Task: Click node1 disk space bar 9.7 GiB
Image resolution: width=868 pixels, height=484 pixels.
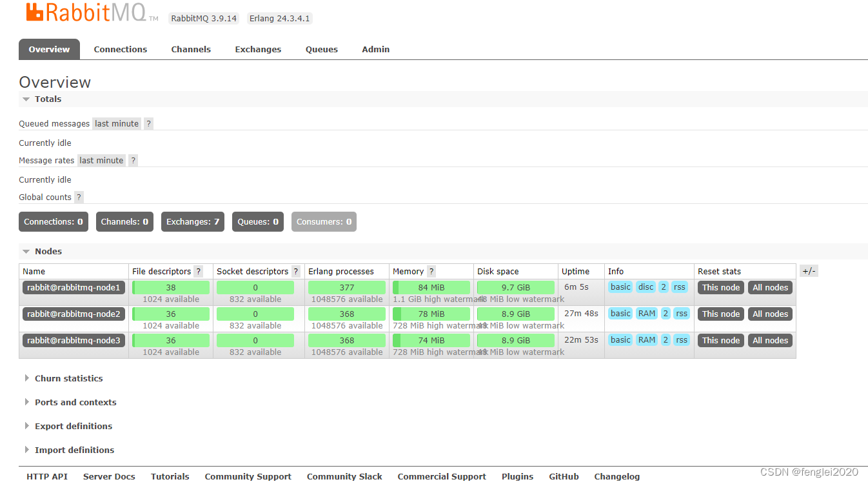Action: coord(516,288)
